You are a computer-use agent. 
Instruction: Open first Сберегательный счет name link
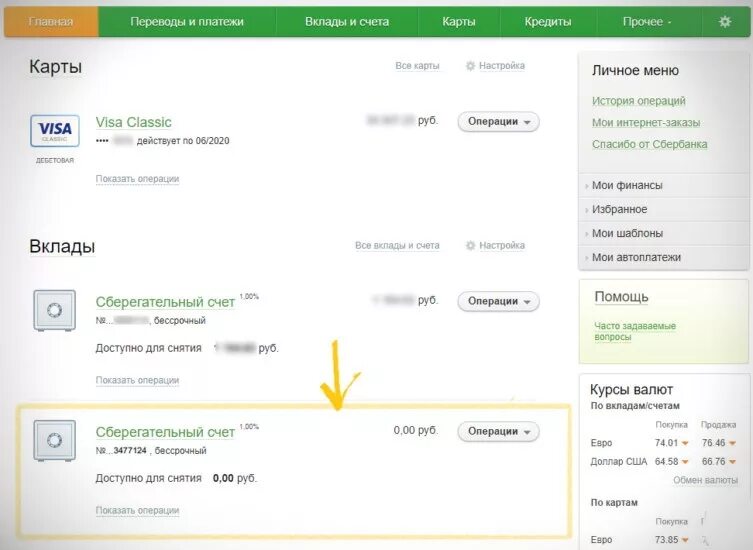click(x=165, y=302)
